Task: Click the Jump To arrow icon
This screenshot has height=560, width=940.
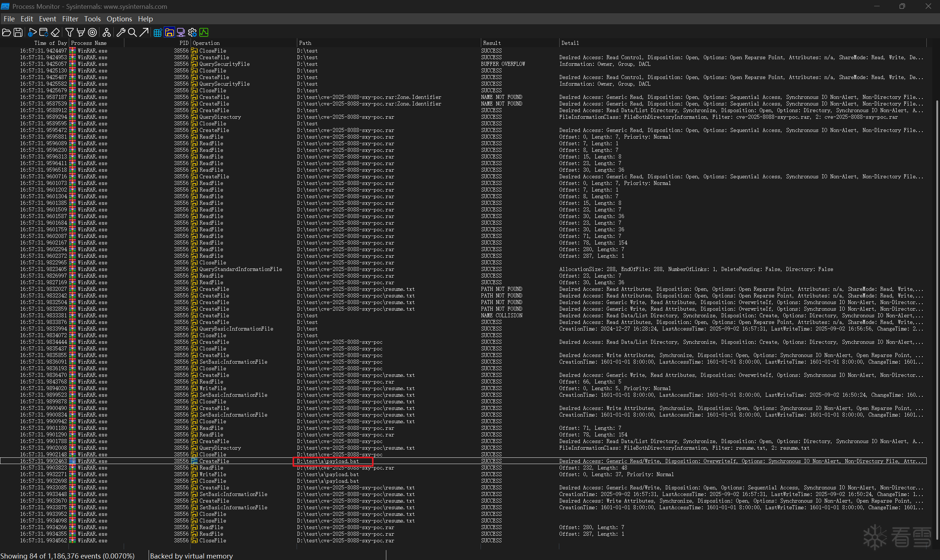Action: pyautogui.click(x=143, y=32)
